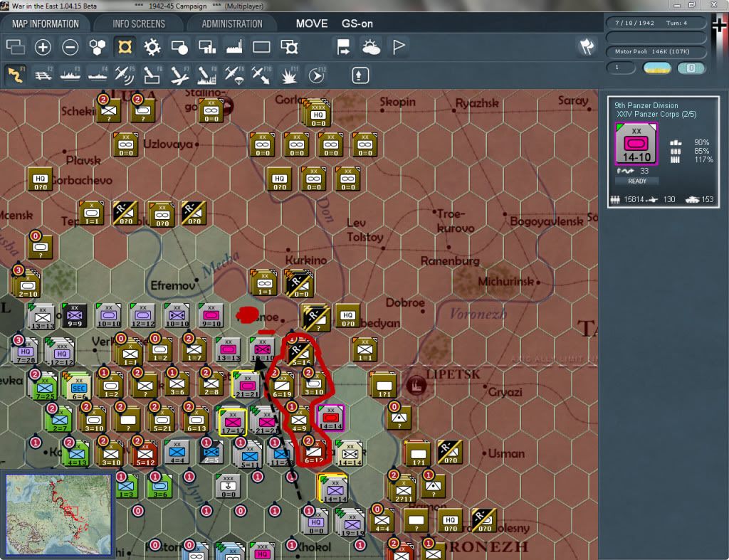Toggle the three-hexagon map overlay icon
This screenshot has width=729, height=560.
pyautogui.click(x=98, y=47)
